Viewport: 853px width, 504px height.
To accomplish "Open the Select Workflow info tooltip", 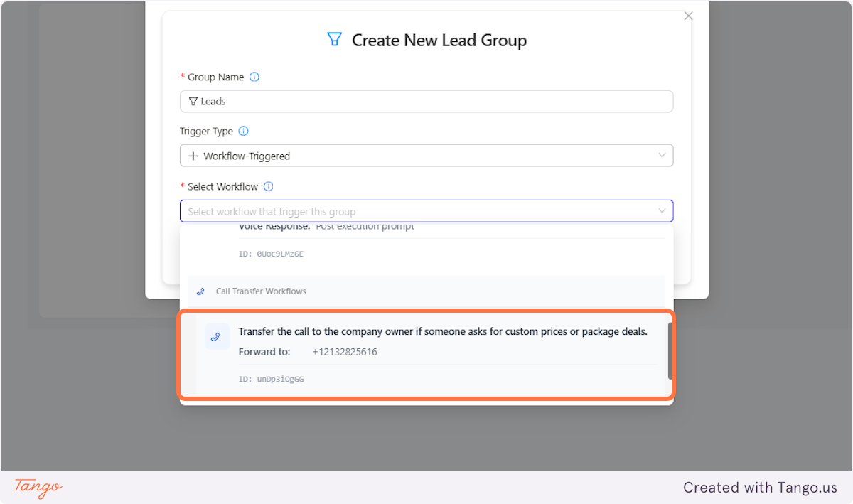I will coord(269,186).
